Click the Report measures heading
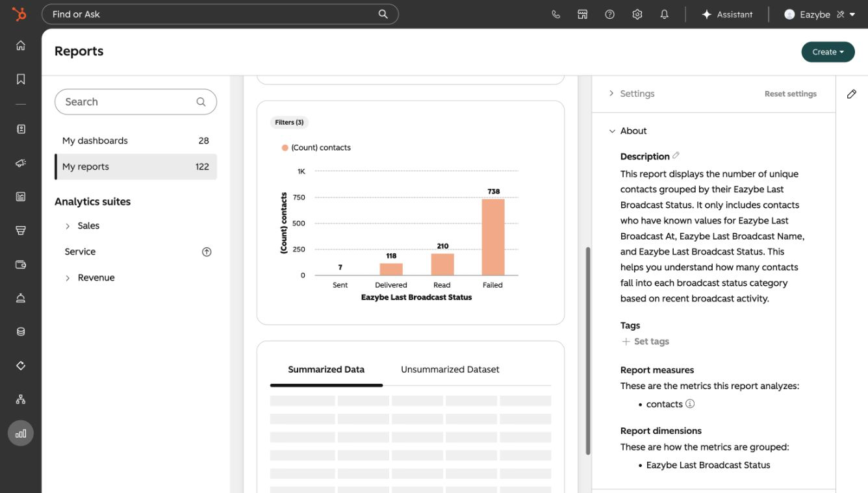The image size is (868, 493). [x=657, y=370]
